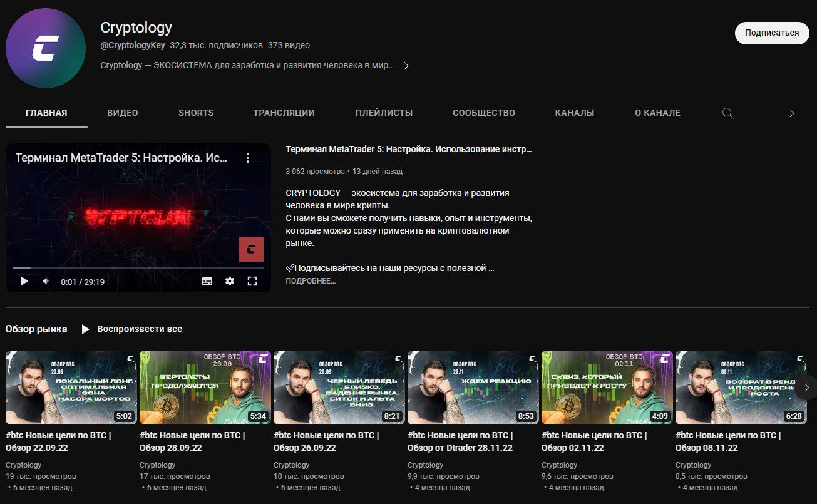Go to the СООБЩЕСТВО tab
This screenshot has height=504, width=817.
point(484,113)
